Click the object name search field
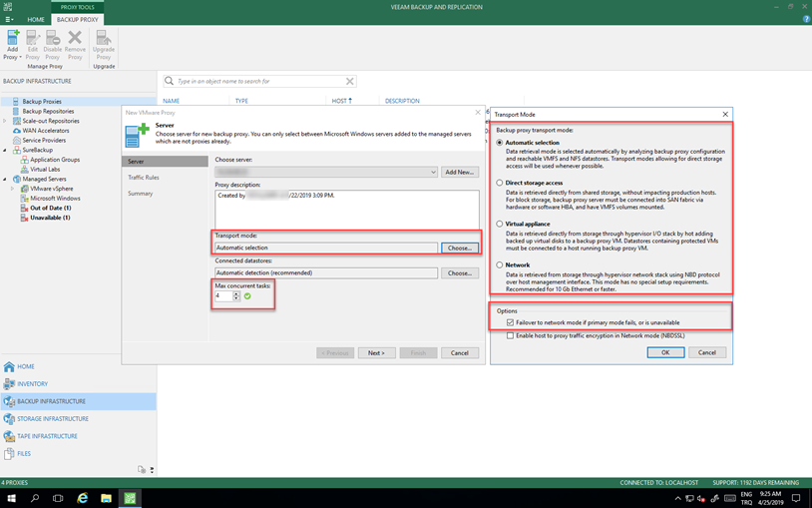The image size is (812, 508). pyautogui.click(x=260, y=82)
